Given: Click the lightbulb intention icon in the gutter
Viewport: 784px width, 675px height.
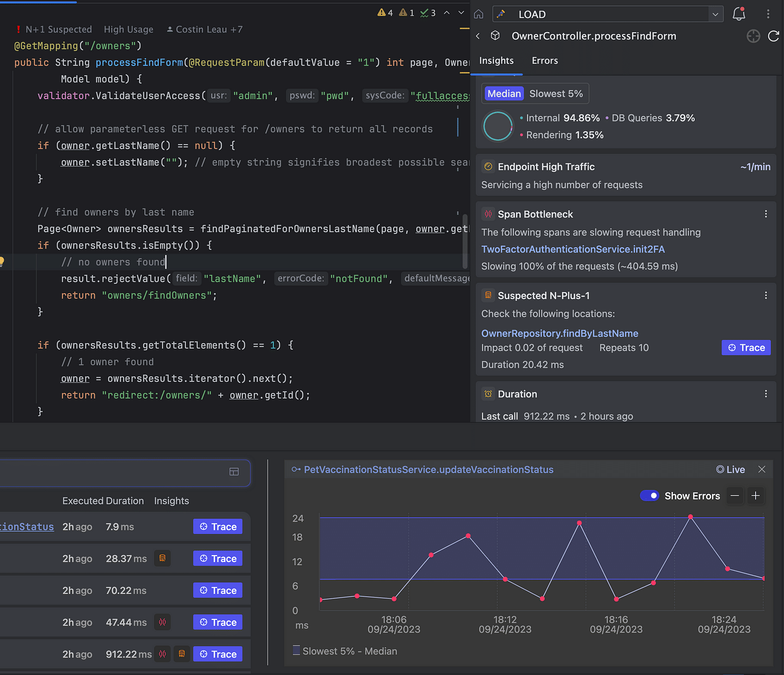Looking at the screenshot, I should click(x=2, y=262).
